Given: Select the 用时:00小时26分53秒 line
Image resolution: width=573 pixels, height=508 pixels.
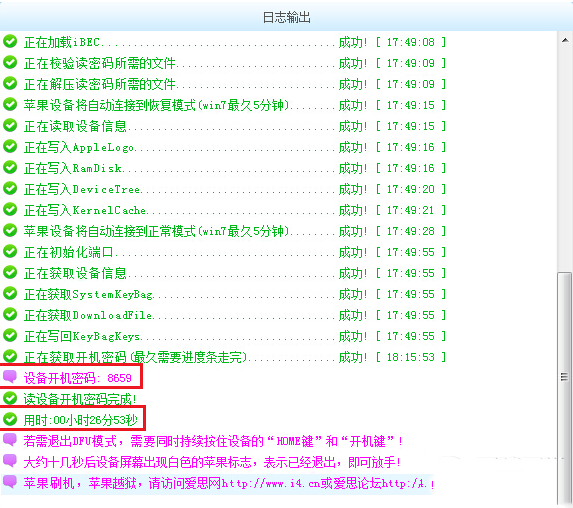Looking at the screenshot, I should (80, 420).
